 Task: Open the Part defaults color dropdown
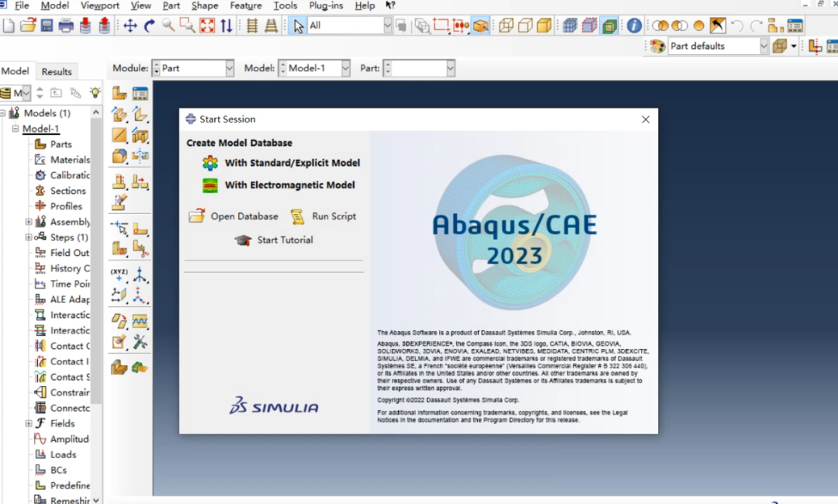[x=718, y=47]
